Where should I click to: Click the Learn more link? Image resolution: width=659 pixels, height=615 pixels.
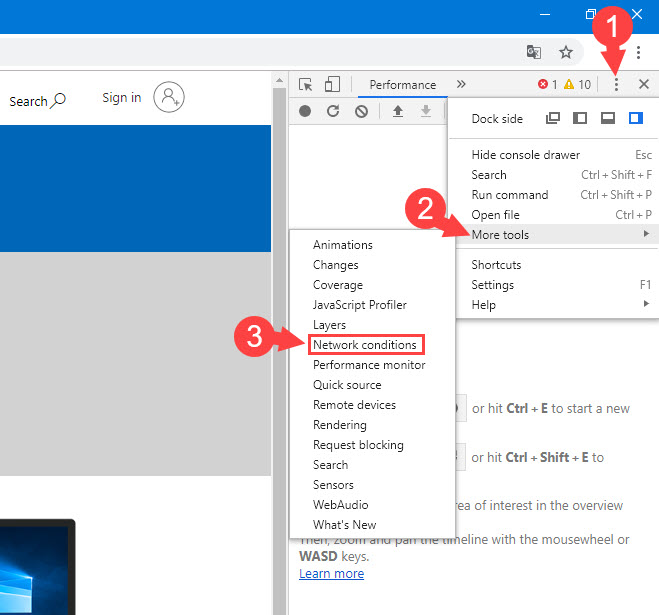332,574
